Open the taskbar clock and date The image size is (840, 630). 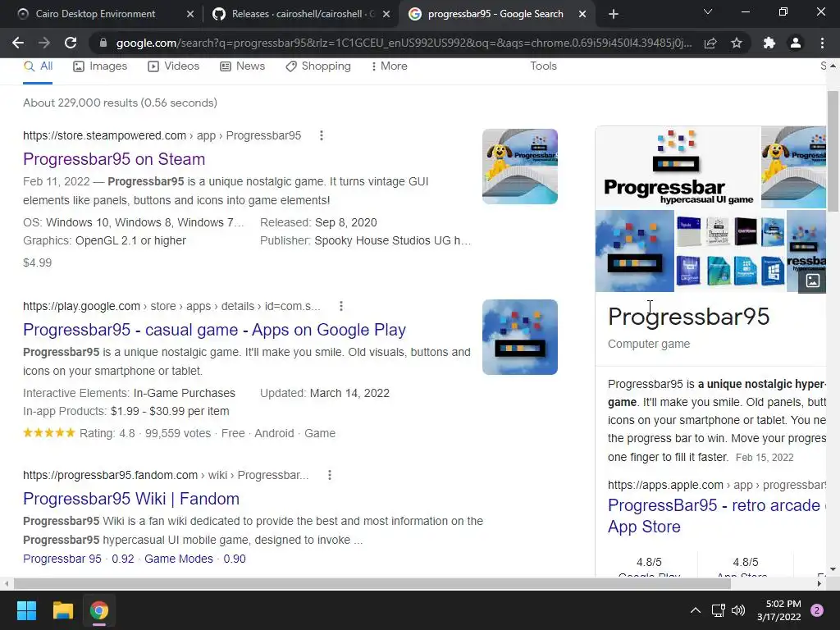click(x=779, y=610)
